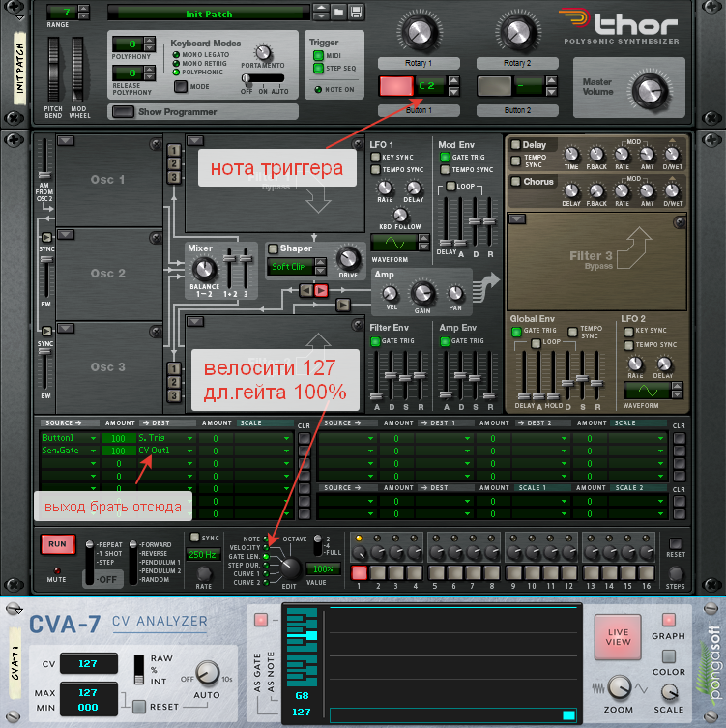Image resolution: width=726 pixels, height=728 pixels.
Task: Open the Filter 3 type dropdown
Action: click(x=517, y=219)
